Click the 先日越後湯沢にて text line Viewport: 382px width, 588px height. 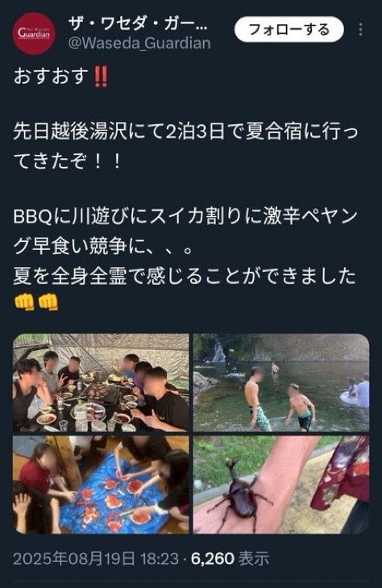185,133
